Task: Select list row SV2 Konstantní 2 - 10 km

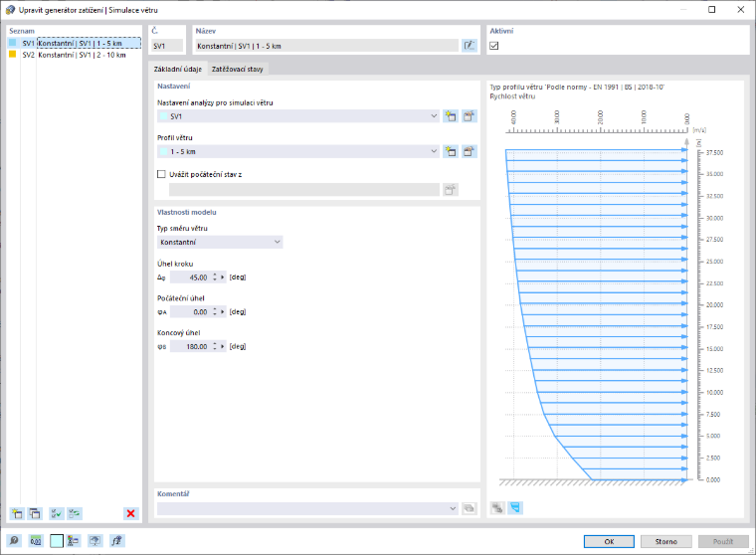Action: [x=75, y=55]
